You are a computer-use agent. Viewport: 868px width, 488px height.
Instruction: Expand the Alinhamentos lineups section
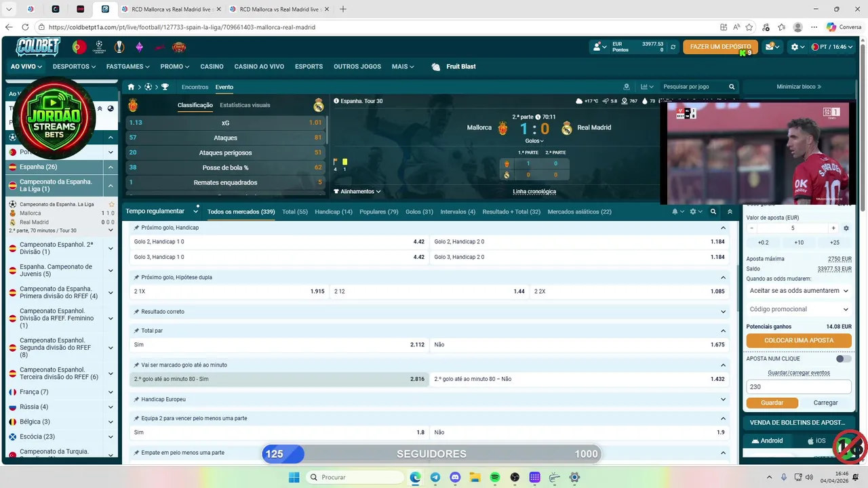(357, 192)
